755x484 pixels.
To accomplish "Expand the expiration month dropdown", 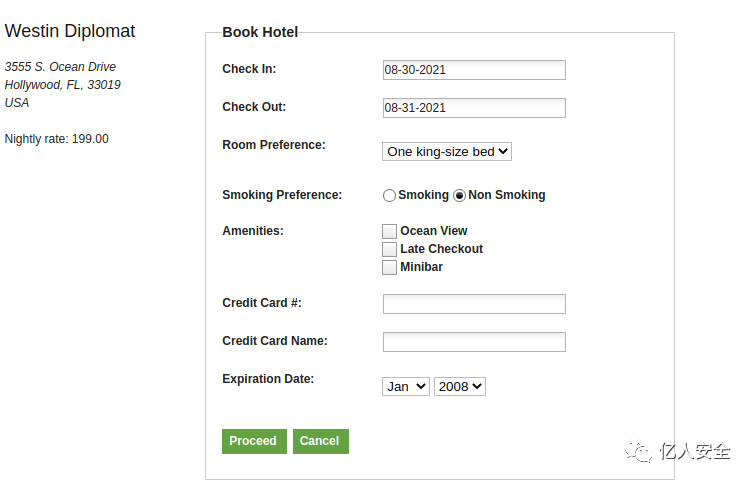I will coord(406,386).
